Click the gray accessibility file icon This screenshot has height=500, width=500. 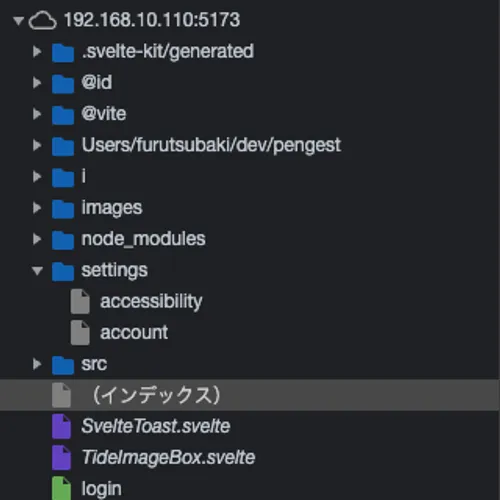[x=80, y=301]
